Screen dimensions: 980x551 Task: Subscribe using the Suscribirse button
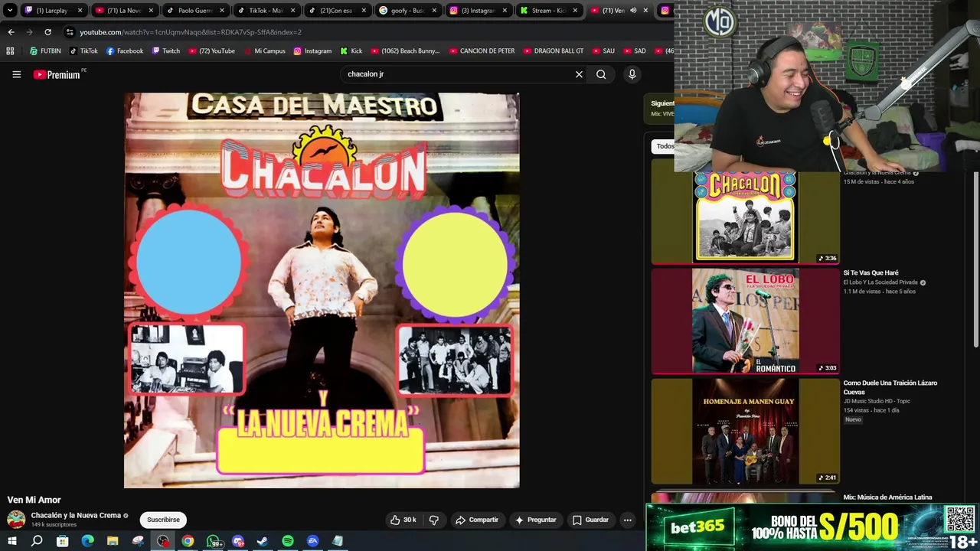point(163,520)
